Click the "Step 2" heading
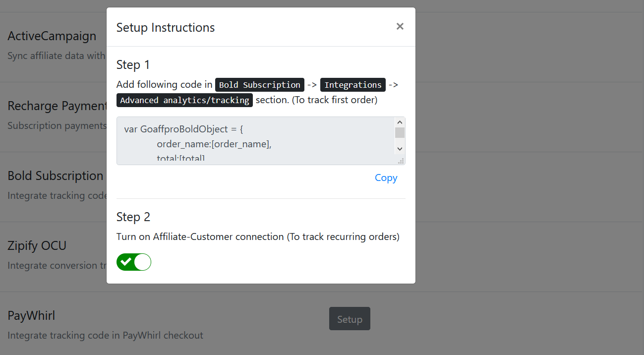The height and width of the screenshot is (355, 644). [x=133, y=217]
